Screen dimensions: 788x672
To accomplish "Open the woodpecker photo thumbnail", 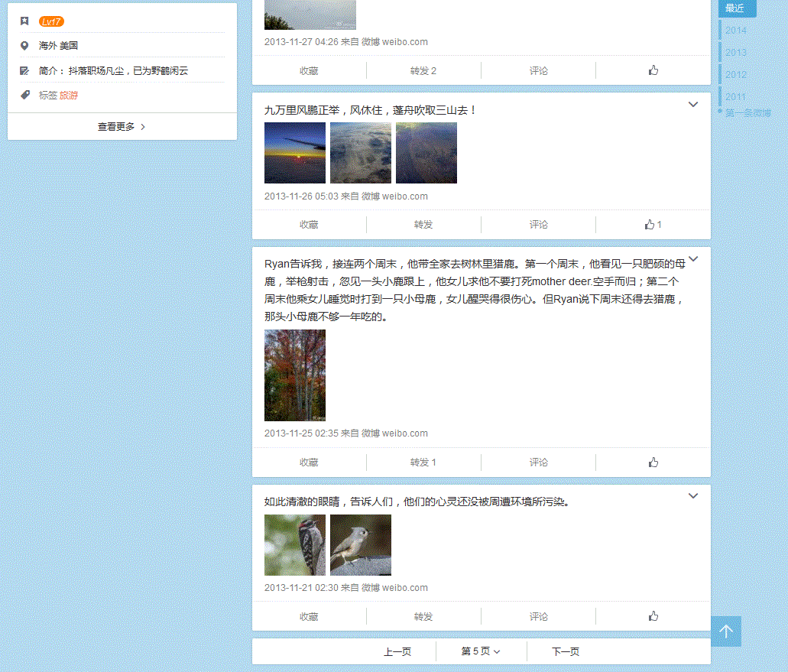I will point(295,545).
